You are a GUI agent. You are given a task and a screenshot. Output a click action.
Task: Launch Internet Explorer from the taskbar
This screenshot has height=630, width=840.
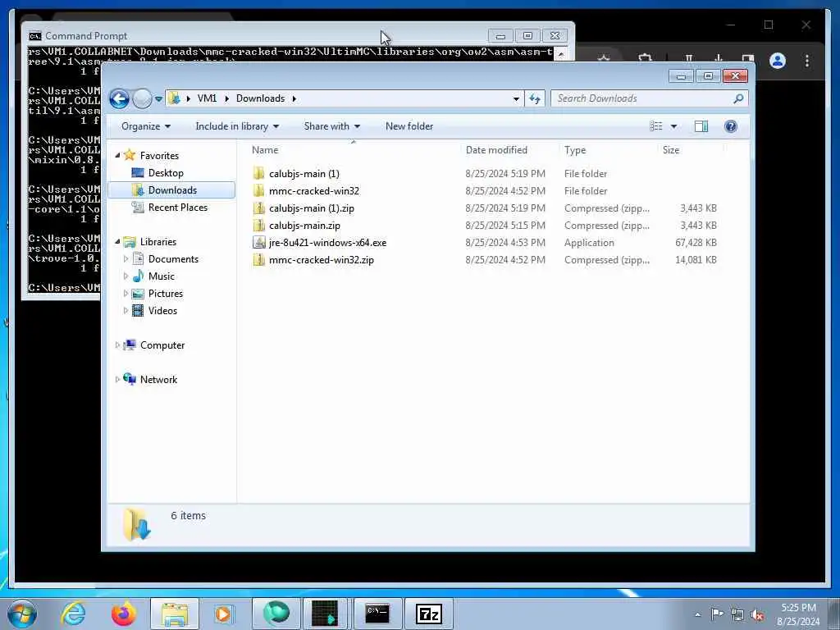click(73, 614)
